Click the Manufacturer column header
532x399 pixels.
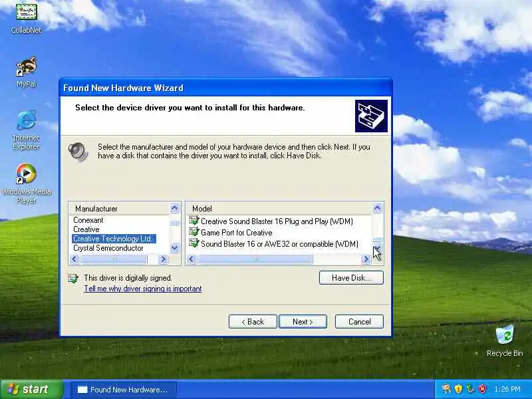pyautogui.click(x=119, y=209)
